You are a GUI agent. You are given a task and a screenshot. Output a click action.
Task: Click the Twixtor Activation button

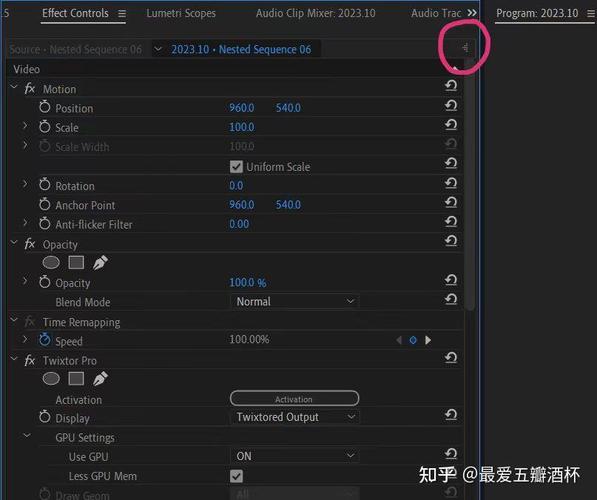coord(294,398)
